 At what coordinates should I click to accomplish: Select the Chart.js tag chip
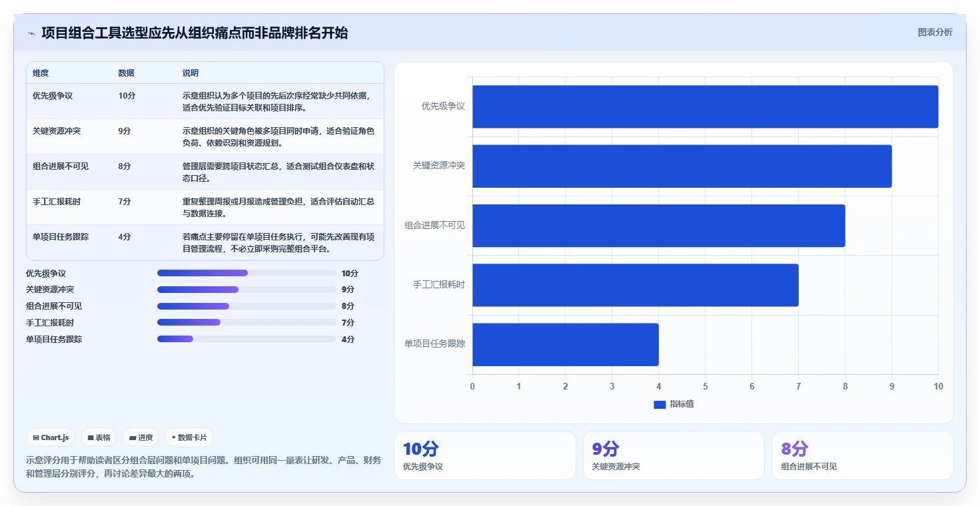click(51, 437)
